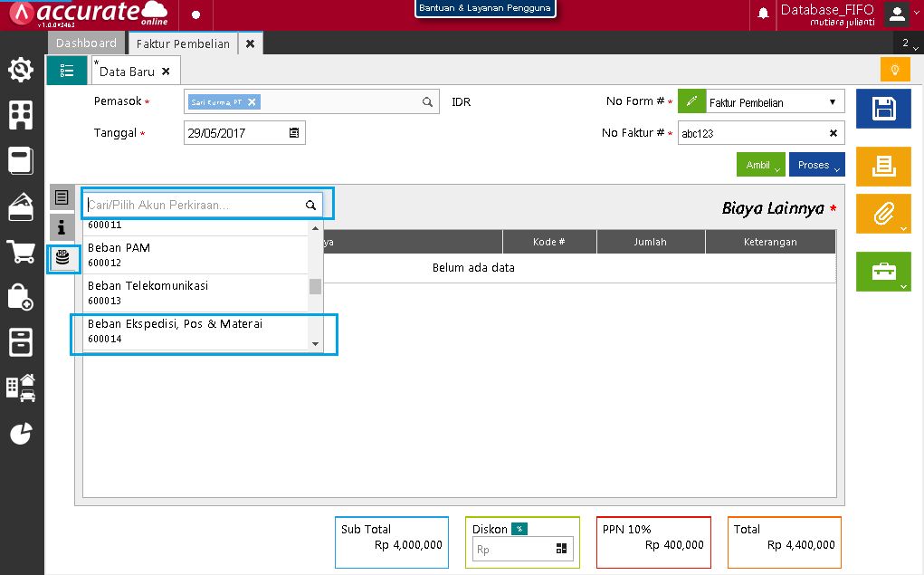Open the calendar picker for Tanggal
924x575 pixels.
[294, 133]
